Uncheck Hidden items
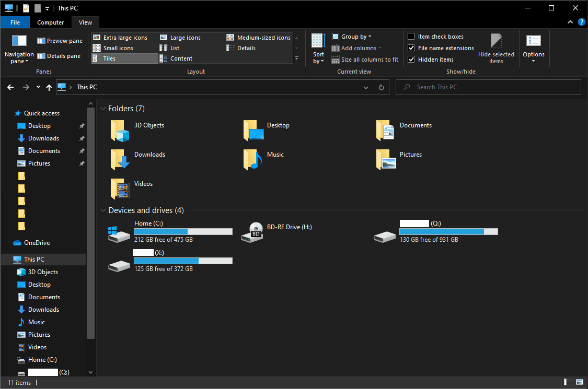The height and width of the screenshot is (389, 588). coord(411,59)
